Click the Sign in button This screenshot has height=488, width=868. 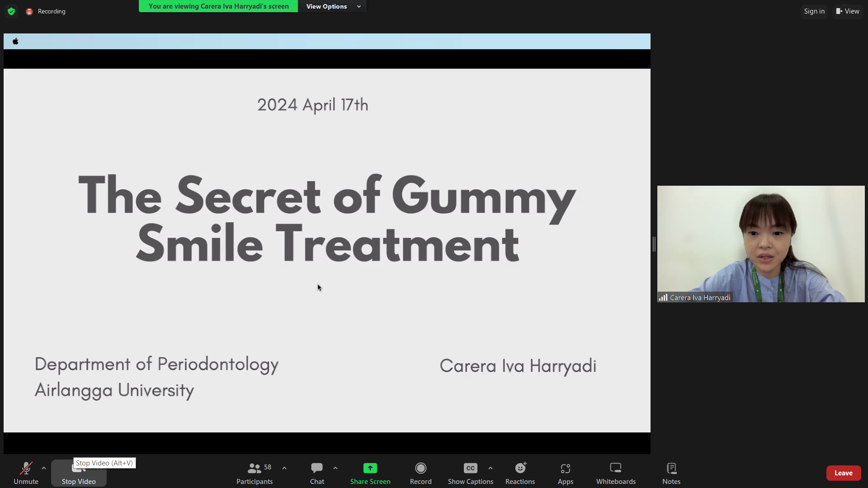tap(814, 11)
